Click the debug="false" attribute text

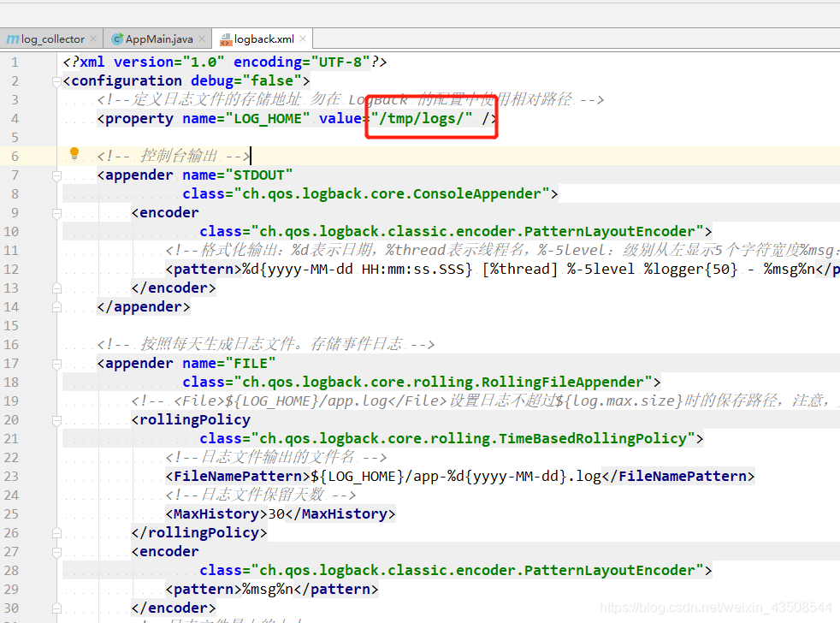coord(245,81)
